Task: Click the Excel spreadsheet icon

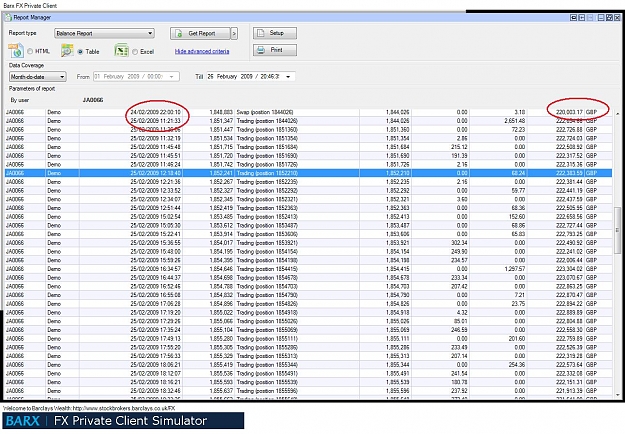Action: tap(121, 51)
